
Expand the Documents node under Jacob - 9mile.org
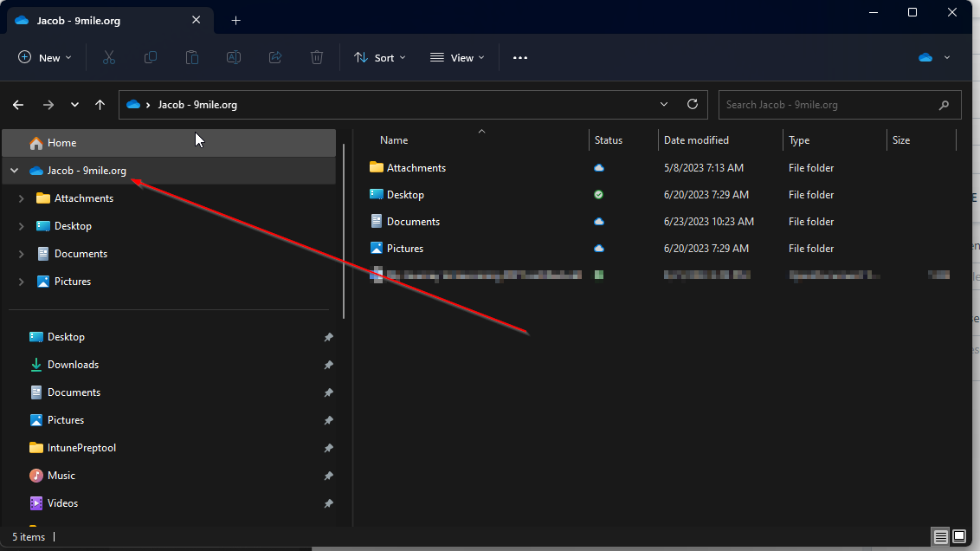pos(22,254)
